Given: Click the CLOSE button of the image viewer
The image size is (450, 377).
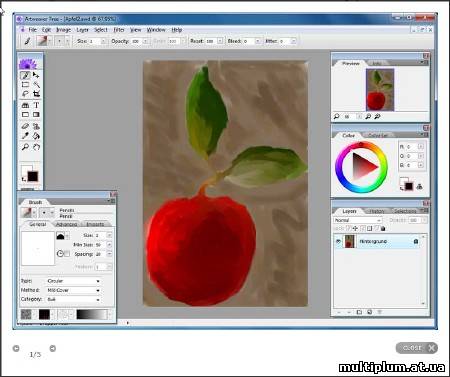Looking at the screenshot, I should tap(417, 348).
